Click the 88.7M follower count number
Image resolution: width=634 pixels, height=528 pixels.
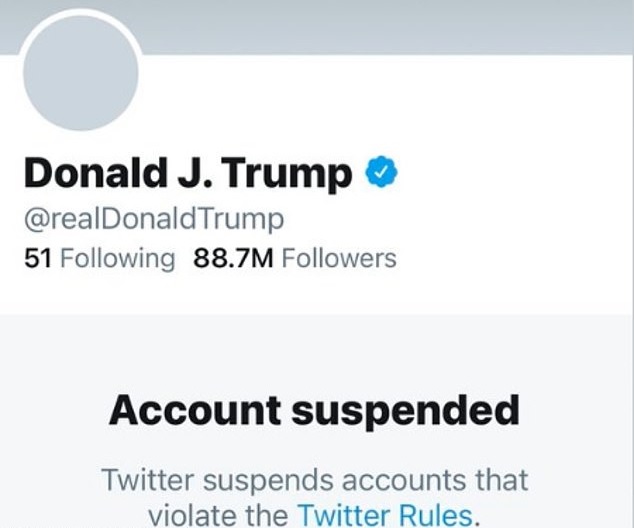click(x=234, y=258)
